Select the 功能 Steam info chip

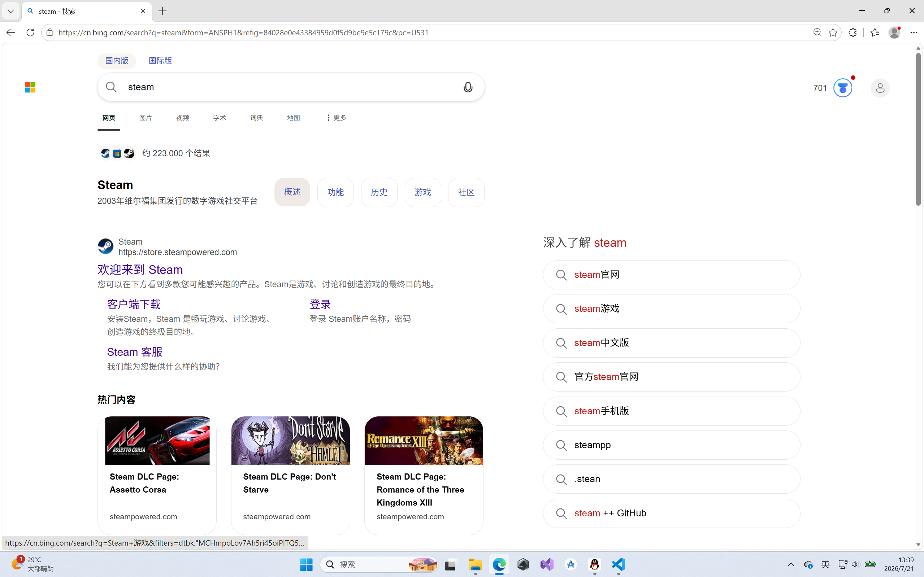click(335, 192)
